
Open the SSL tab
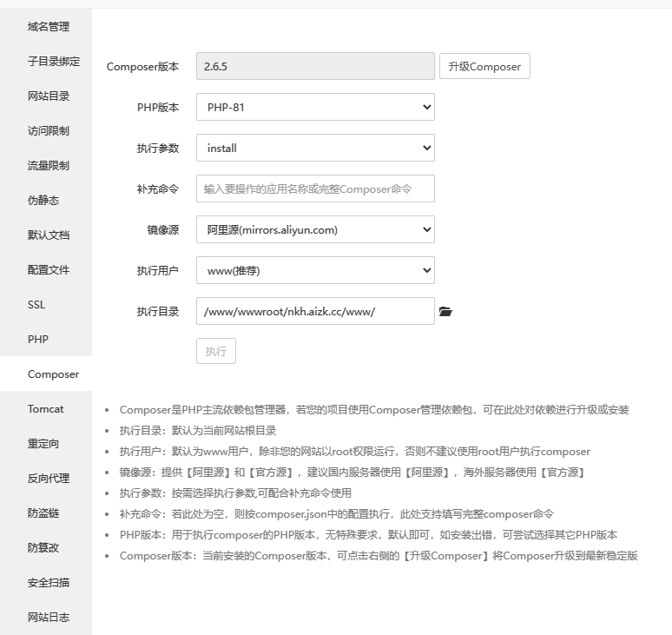46,304
